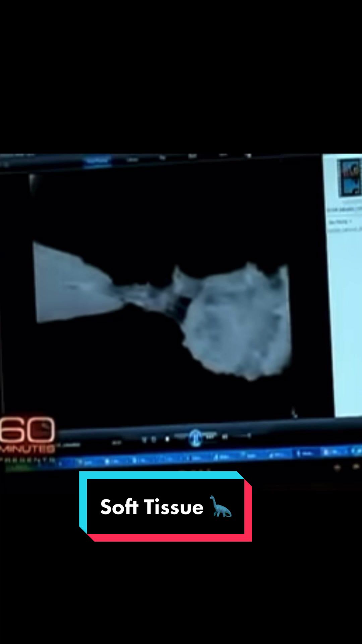Screen dimensions: 362x644
Task: Select the highlighted Now Playing tab
Action: [x=97, y=161]
